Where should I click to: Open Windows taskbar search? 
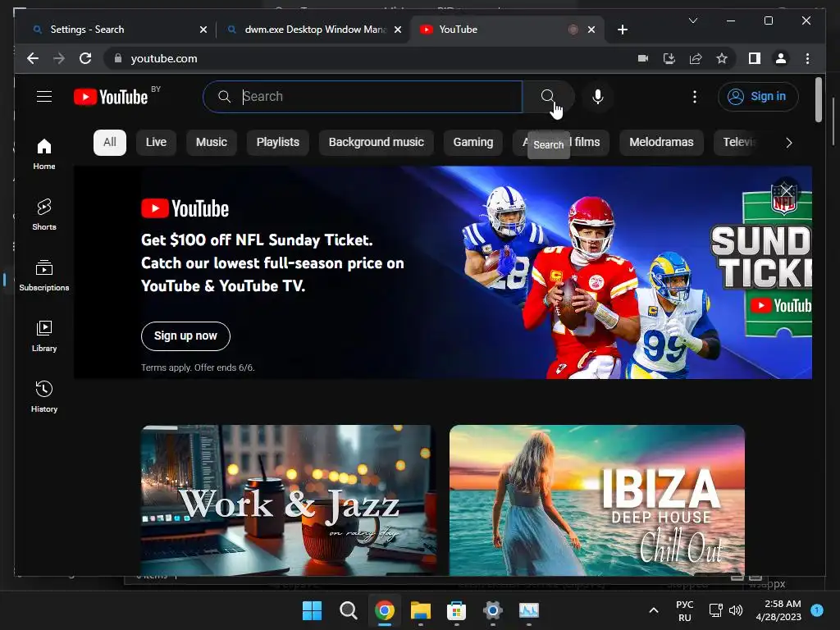pos(348,610)
